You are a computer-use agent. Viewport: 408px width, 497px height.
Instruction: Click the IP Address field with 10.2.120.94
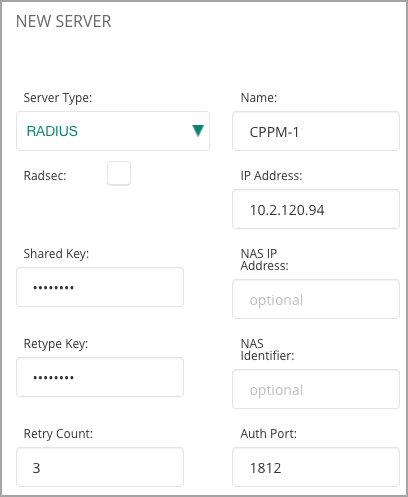coord(316,209)
